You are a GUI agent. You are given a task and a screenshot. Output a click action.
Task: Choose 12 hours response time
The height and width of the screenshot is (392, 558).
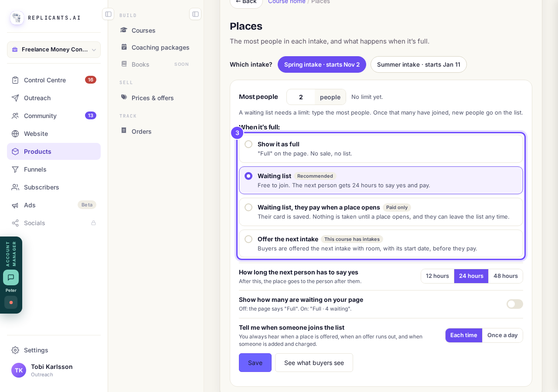tap(437, 276)
